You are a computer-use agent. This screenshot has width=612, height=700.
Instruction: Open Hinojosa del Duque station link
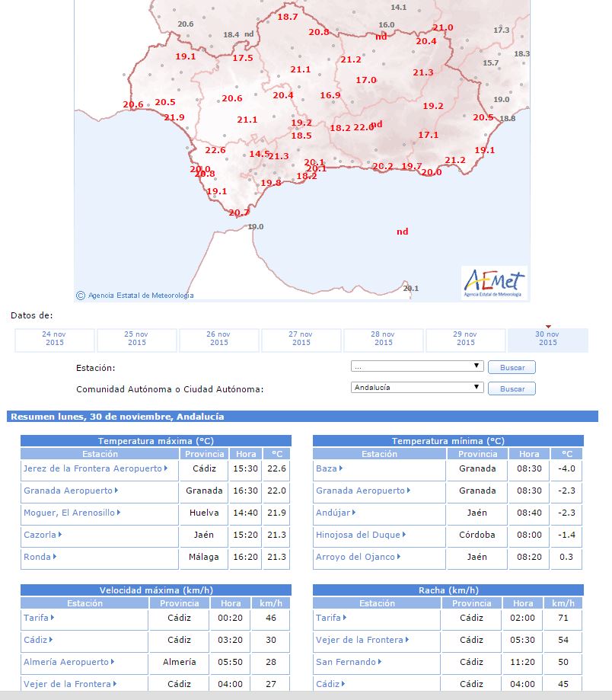click(355, 535)
